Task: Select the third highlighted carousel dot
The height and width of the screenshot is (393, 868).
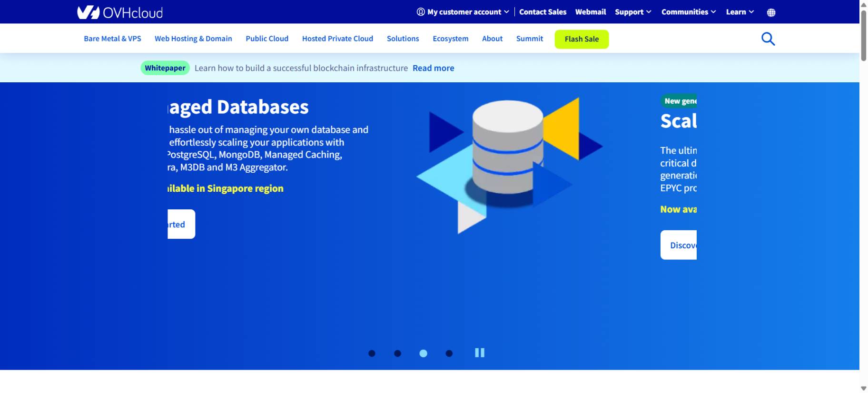Action: point(423,354)
